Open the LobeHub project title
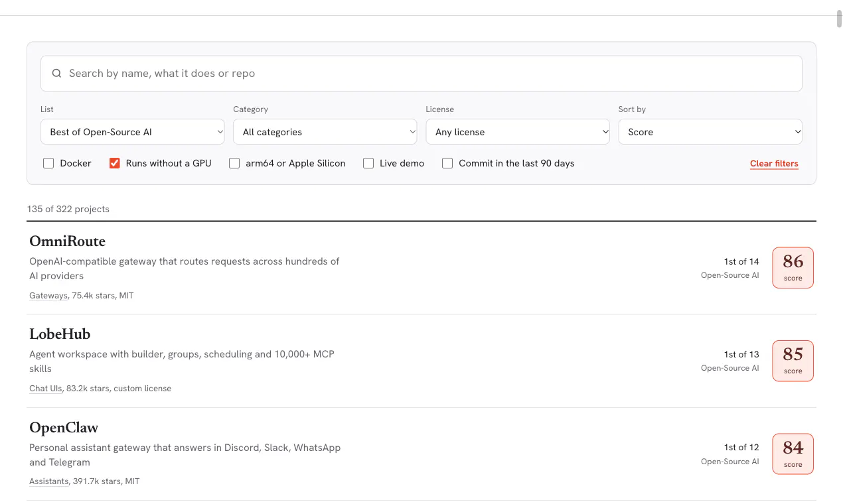 (x=60, y=334)
